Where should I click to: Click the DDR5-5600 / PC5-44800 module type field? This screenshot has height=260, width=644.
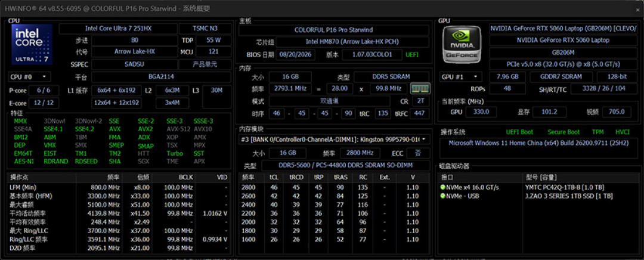[x=345, y=165]
